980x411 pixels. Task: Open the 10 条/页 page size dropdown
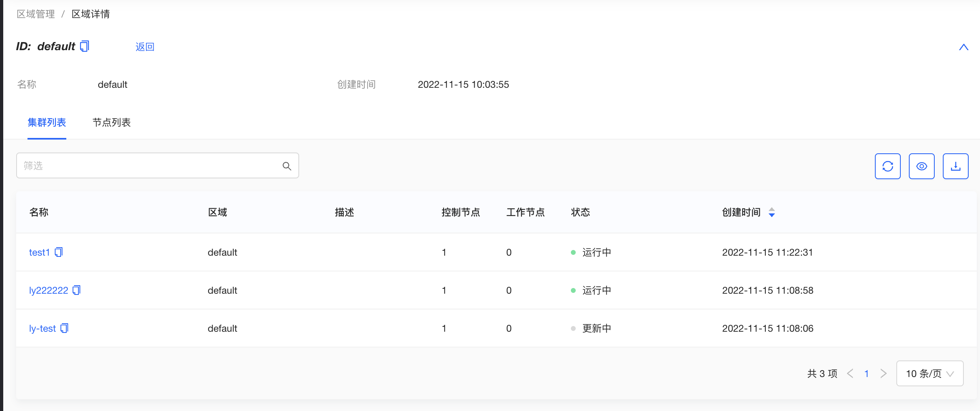point(929,373)
